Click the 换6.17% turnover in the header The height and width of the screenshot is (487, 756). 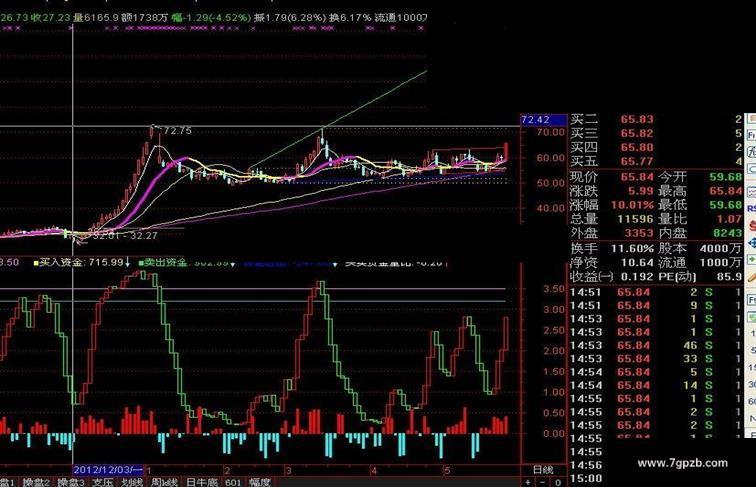(351, 18)
